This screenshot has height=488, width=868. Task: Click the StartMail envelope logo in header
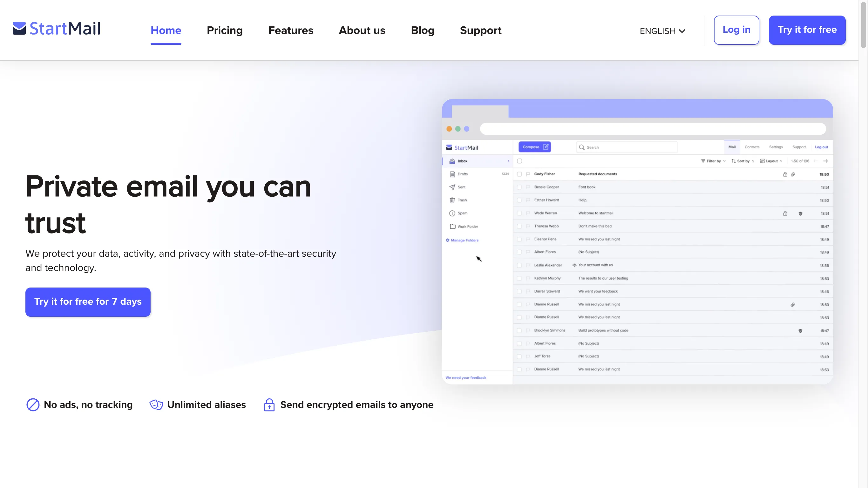(x=19, y=29)
